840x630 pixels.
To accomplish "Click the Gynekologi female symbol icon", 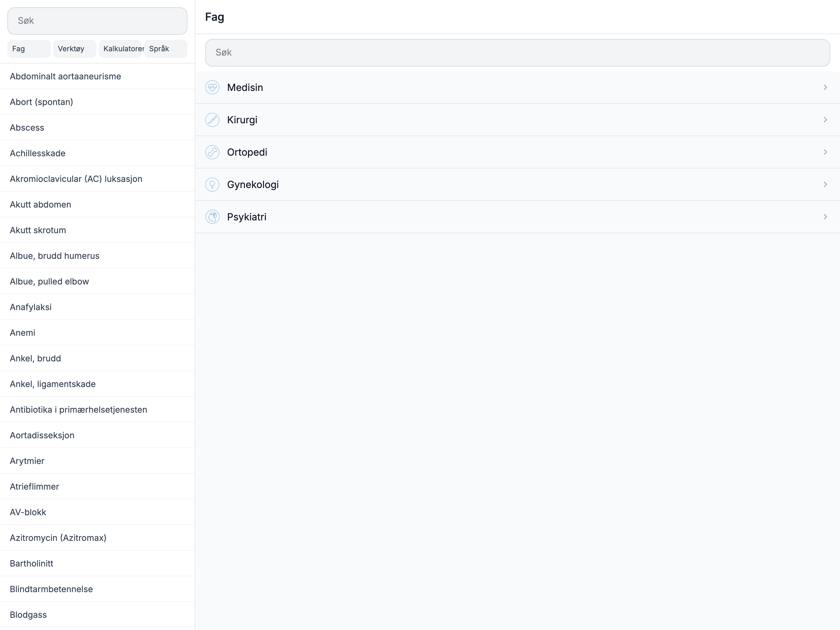I will click(212, 185).
